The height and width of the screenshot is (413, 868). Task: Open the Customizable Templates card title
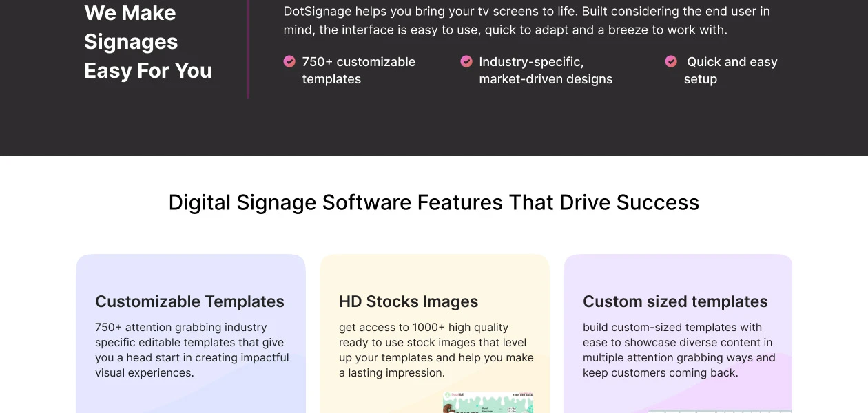[x=189, y=301]
